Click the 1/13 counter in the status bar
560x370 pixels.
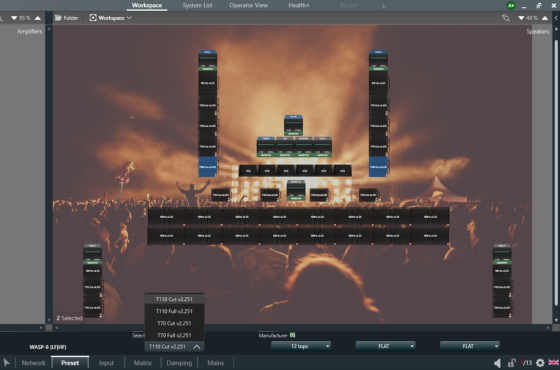pos(526,363)
